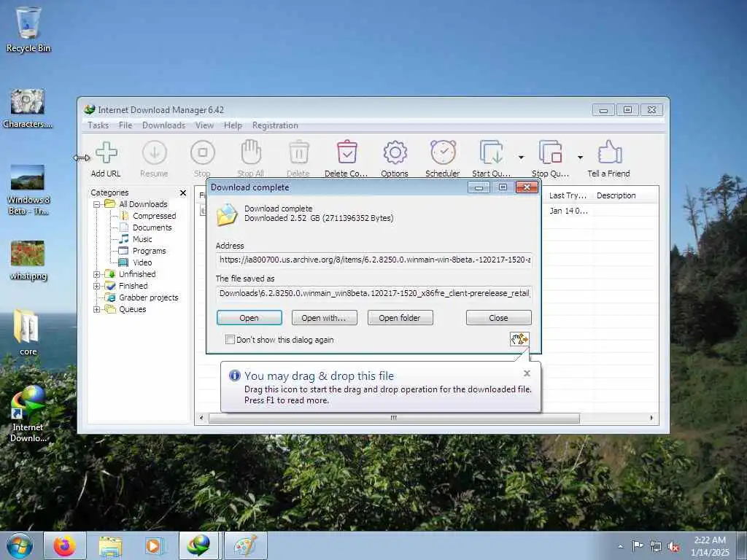Open the File menu
The image size is (747, 560).
click(x=125, y=125)
